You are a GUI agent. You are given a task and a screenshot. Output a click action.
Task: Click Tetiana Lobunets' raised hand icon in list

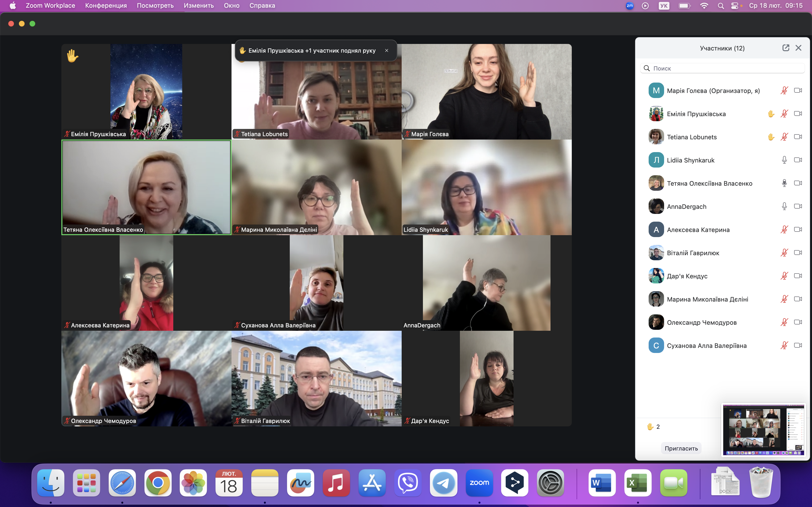771,137
